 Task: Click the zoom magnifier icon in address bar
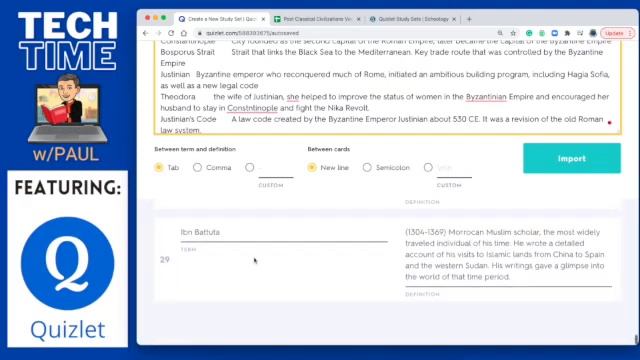pos(500,33)
